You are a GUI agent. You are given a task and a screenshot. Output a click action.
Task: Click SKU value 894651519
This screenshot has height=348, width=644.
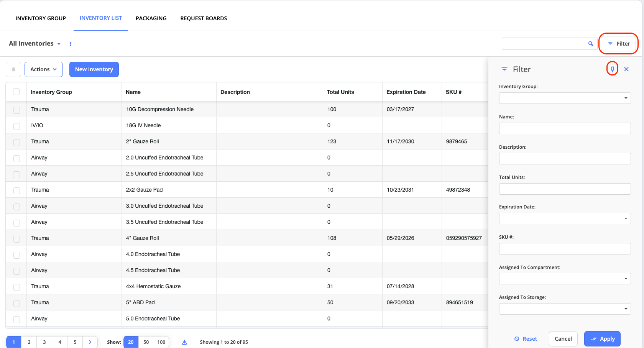pos(459,302)
